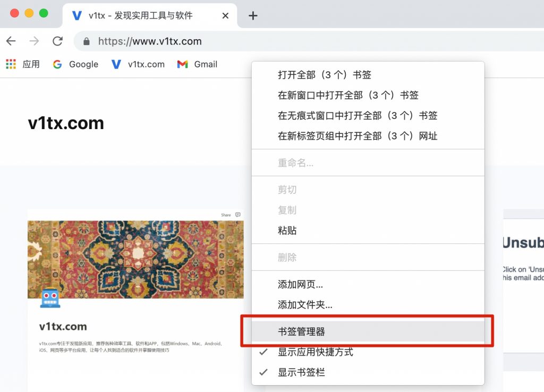Open the Apps grid shortcut icon
This screenshot has width=544, height=392.
pyautogui.click(x=11, y=64)
